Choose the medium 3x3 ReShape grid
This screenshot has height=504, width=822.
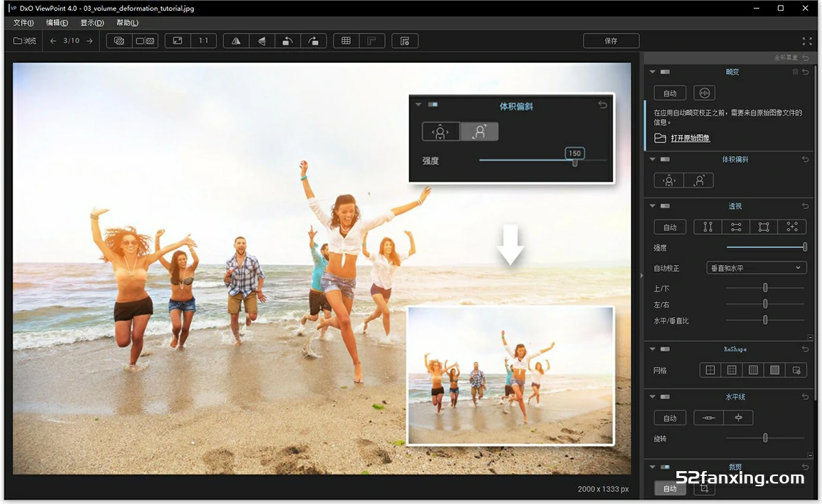point(732,370)
